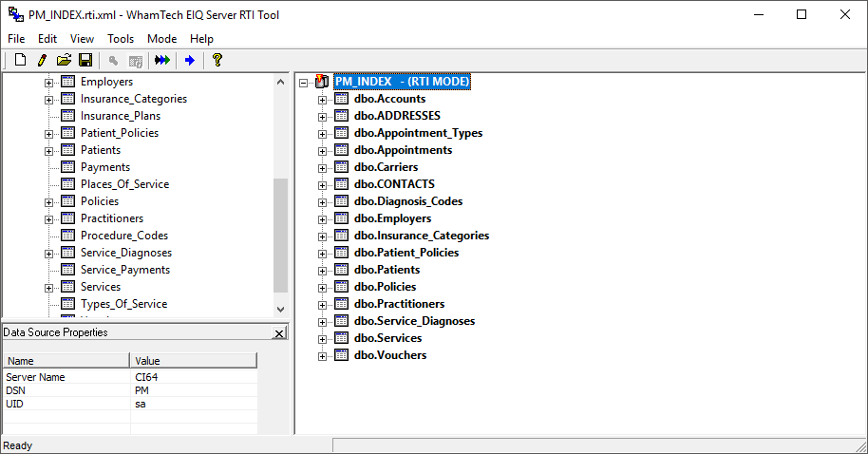This screenshot has height=454, width=868.
Task: Click the left tree vertical scrollbar thumb
Action: [281, 236]
